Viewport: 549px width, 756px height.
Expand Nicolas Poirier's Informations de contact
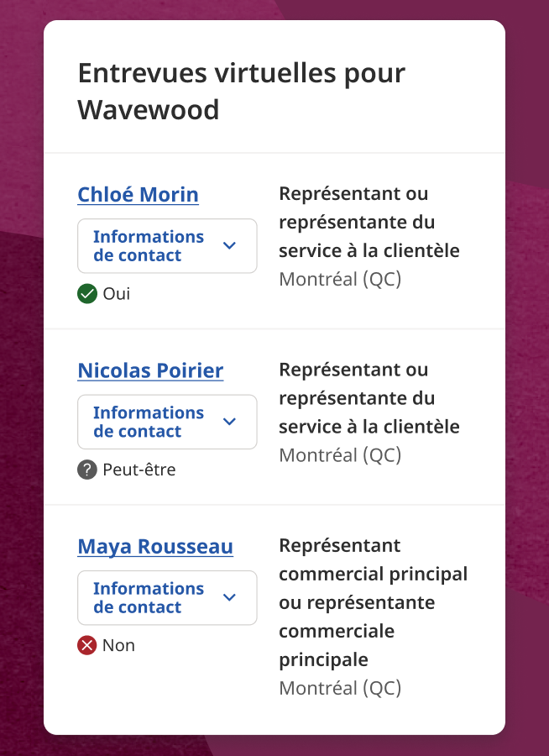[149, 422]
